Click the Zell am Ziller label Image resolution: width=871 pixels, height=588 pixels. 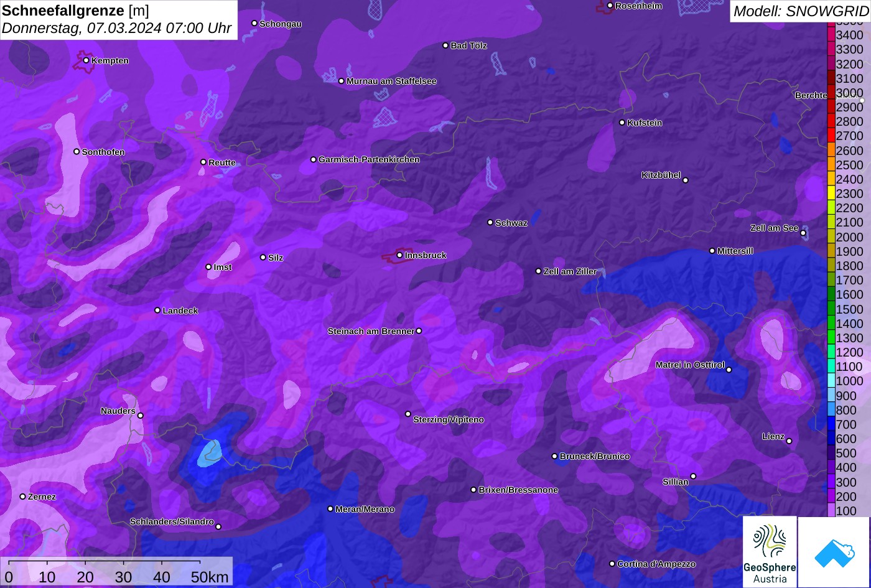coord(571,271)
